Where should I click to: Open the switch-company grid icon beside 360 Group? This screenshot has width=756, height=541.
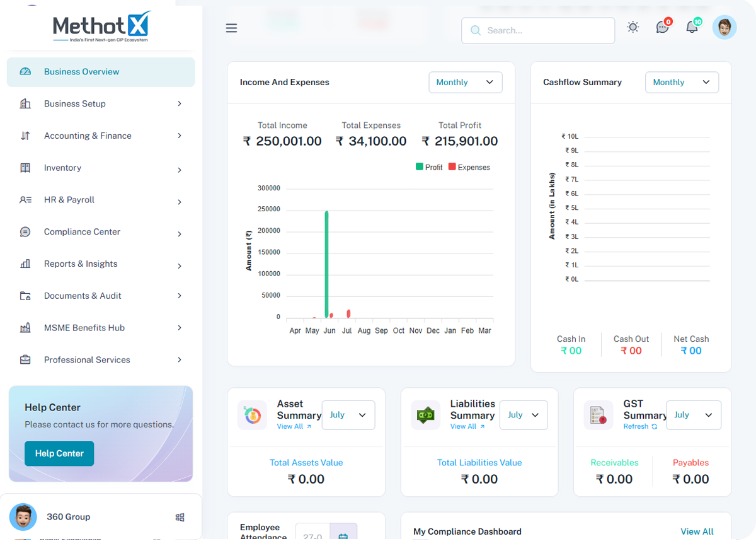pos(180,517)
